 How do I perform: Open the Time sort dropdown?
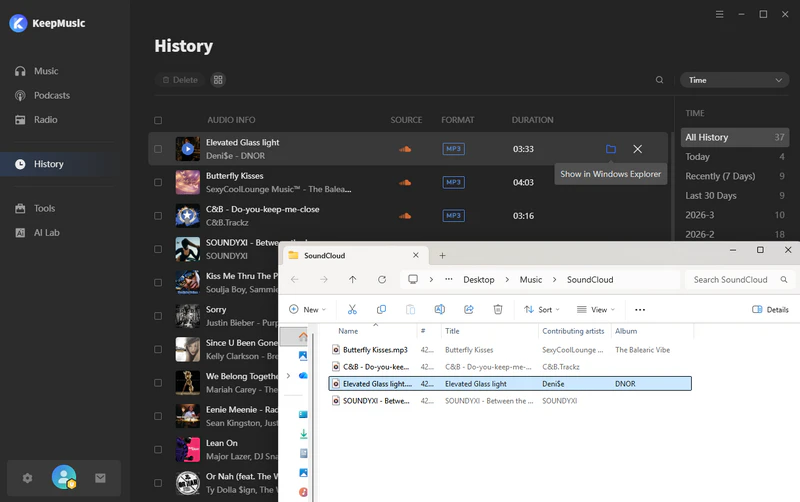click(x=735, y=80)
